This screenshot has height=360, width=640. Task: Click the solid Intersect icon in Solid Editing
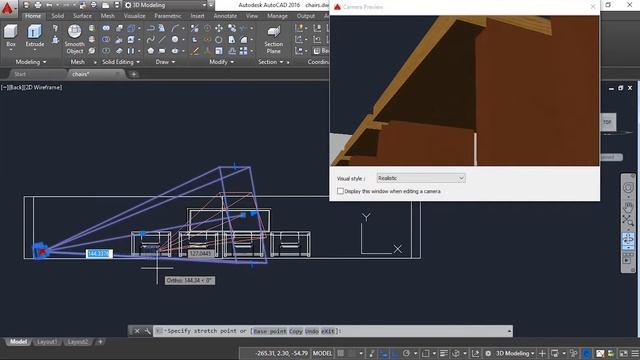[x=106, y=51]
